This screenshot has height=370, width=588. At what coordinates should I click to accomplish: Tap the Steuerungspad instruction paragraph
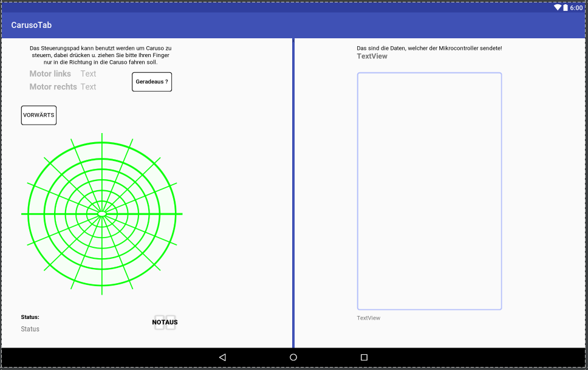coord(100,55)
